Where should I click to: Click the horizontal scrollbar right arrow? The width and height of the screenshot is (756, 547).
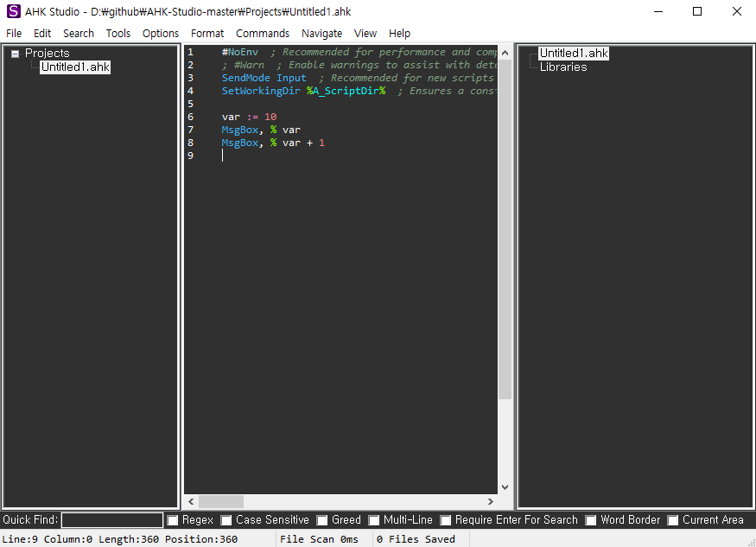pos(491,501)
